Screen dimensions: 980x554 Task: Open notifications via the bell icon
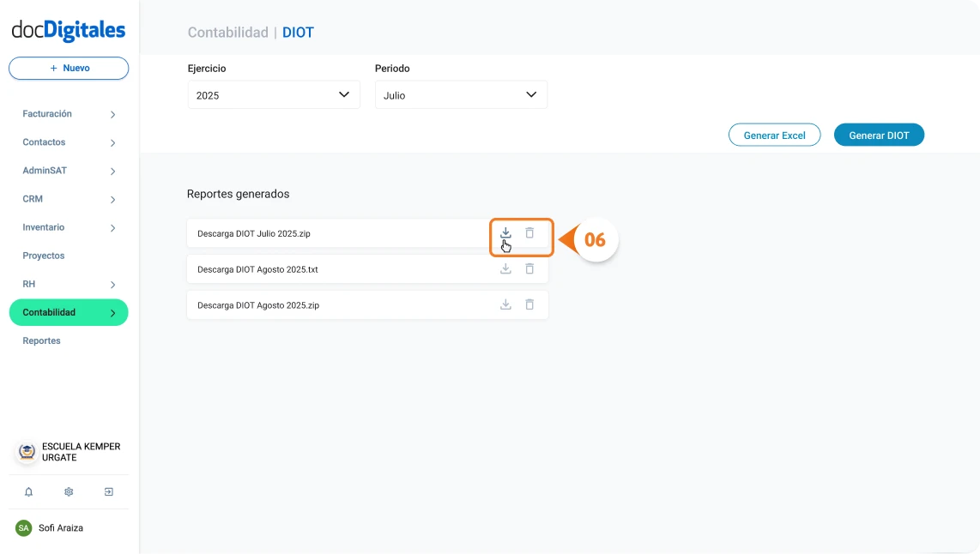28,491
